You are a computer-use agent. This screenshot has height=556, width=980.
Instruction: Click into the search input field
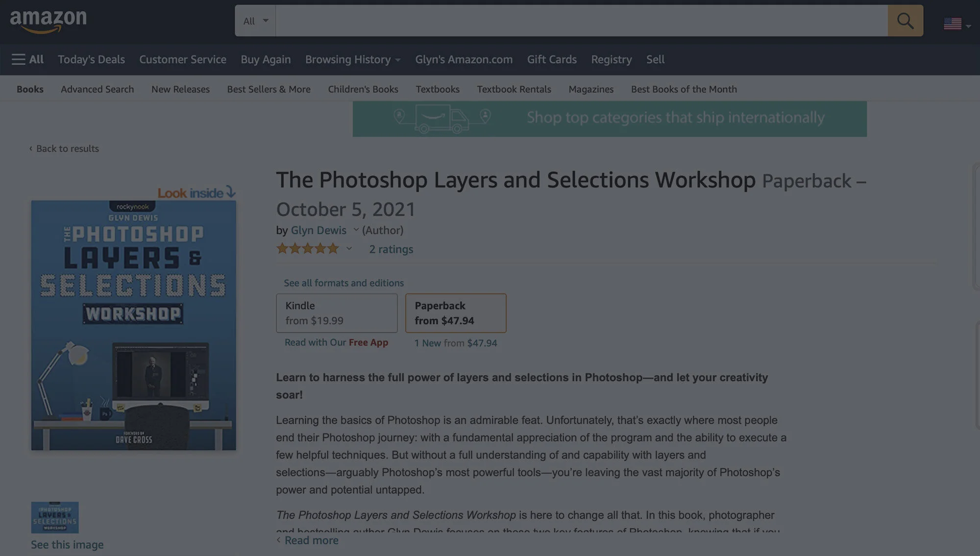pos(581,21)
